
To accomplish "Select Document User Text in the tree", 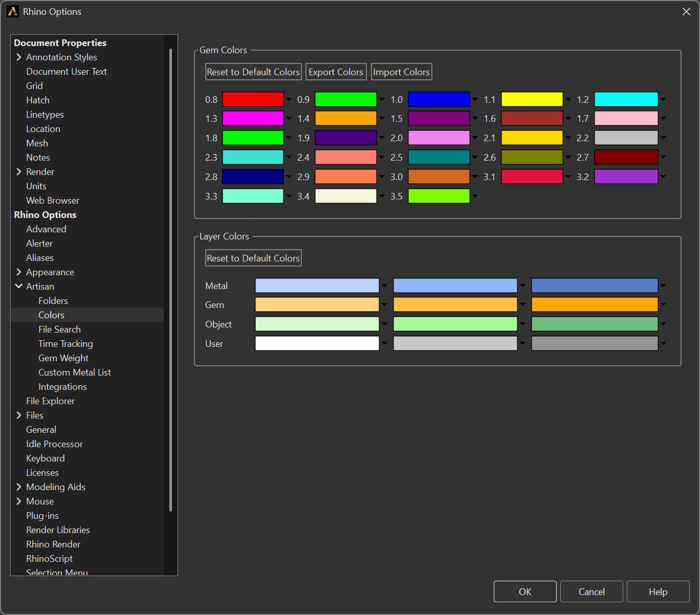I will click(67, 71).
